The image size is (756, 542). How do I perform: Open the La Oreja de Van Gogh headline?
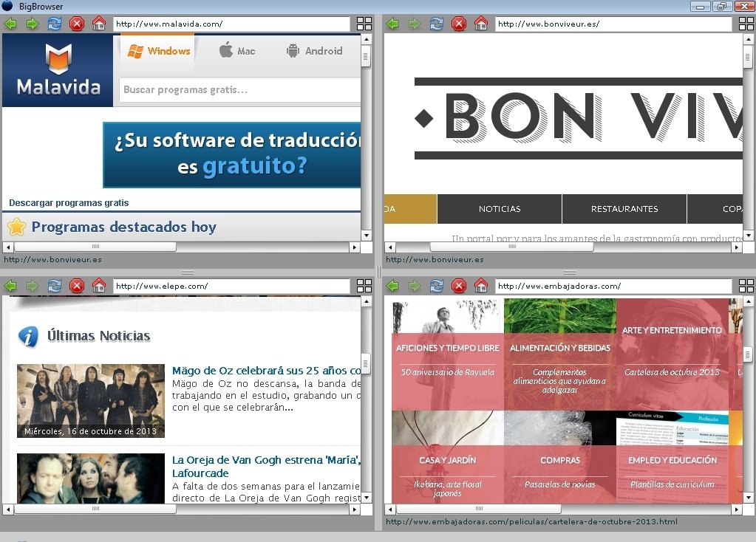point(266,467)
